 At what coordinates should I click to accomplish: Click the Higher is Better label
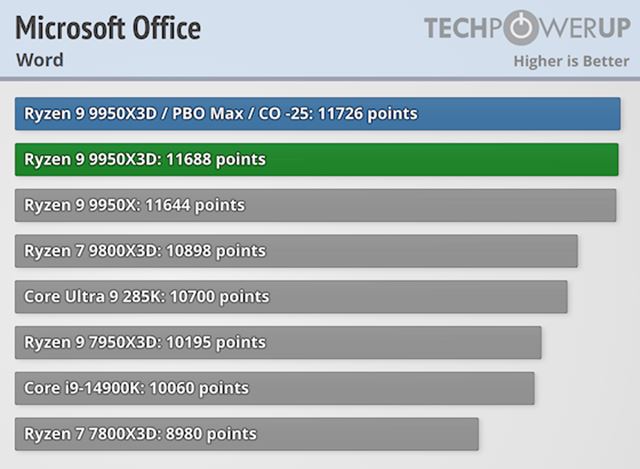571,61
